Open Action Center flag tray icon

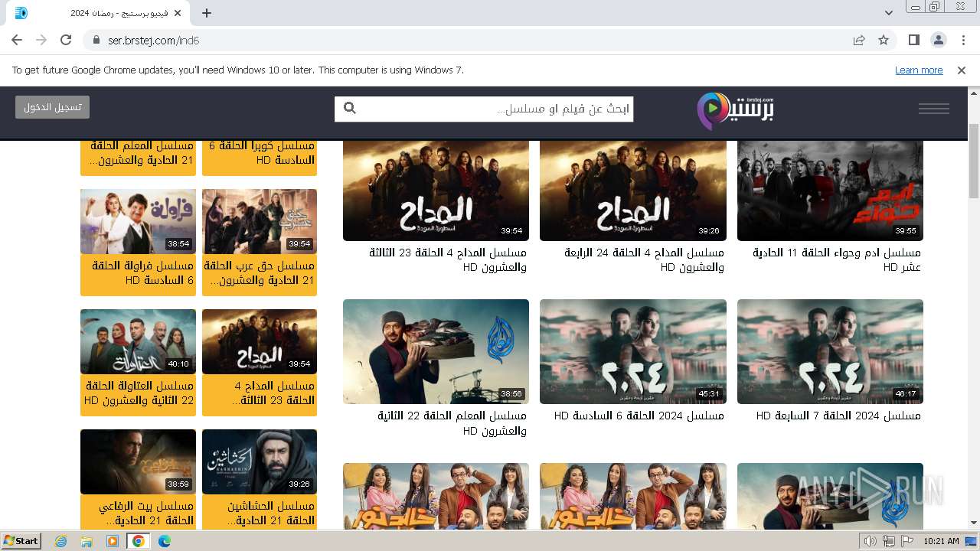pyautogui.click(x=907, y=541)
